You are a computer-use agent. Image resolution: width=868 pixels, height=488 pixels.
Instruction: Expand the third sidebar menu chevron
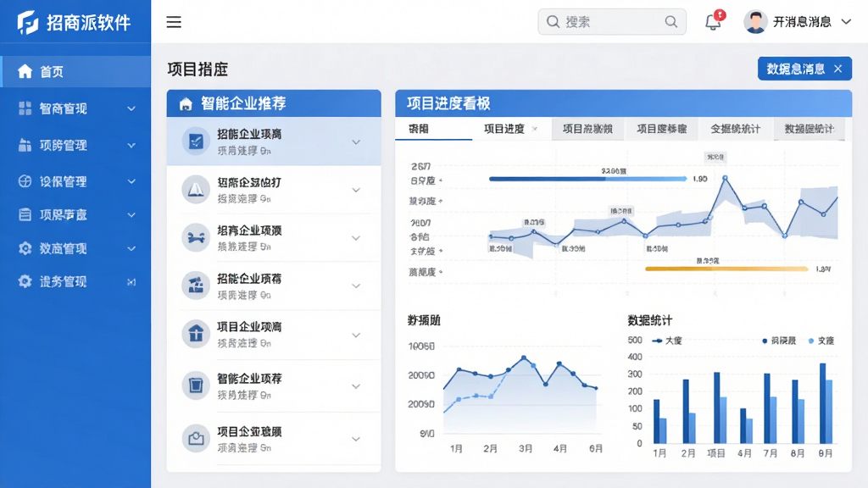point(131,146)
